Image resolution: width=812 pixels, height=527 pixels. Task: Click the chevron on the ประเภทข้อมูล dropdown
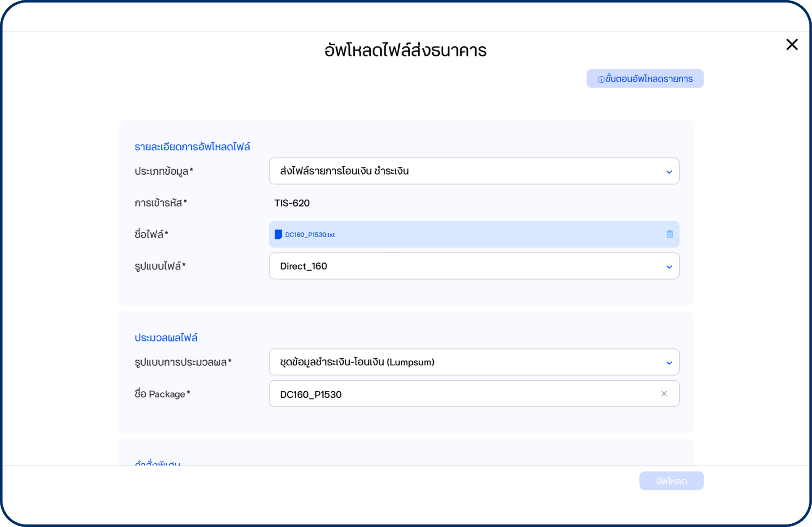coord(669,171)
